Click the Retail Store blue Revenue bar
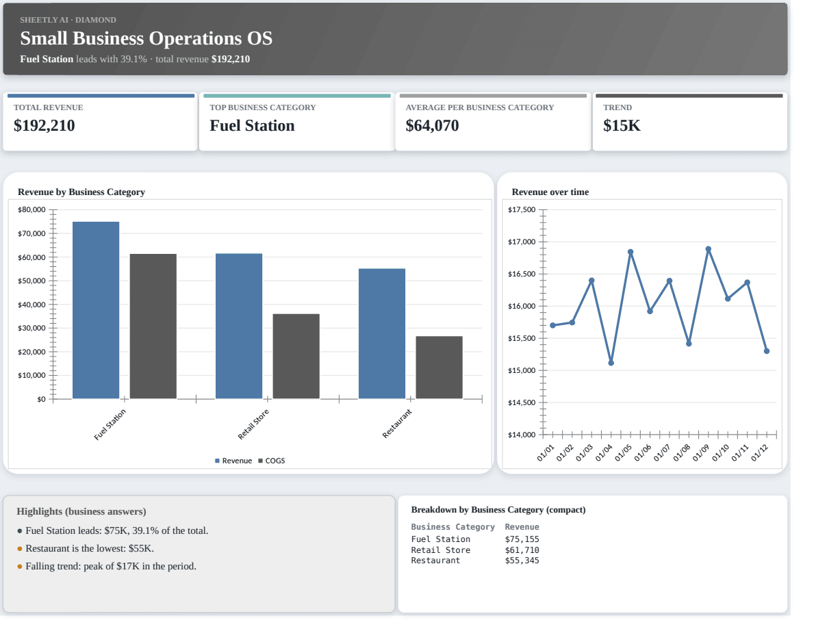This screenshot has width=840, height=631. 239,326
